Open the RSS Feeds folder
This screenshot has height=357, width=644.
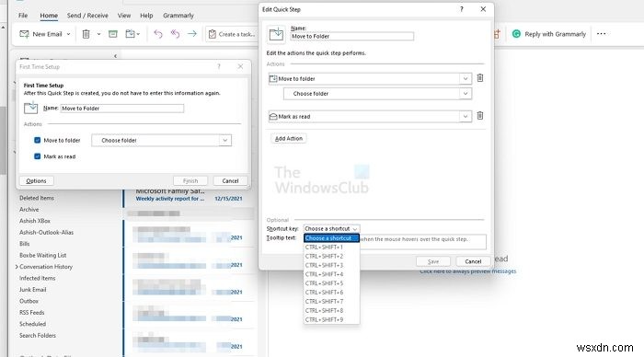click(x=31, y=312)
